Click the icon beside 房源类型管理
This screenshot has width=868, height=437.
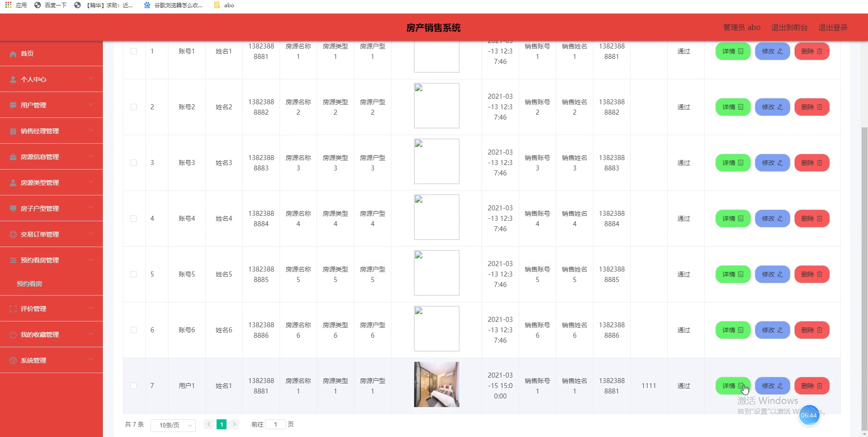tap(13, 183)
